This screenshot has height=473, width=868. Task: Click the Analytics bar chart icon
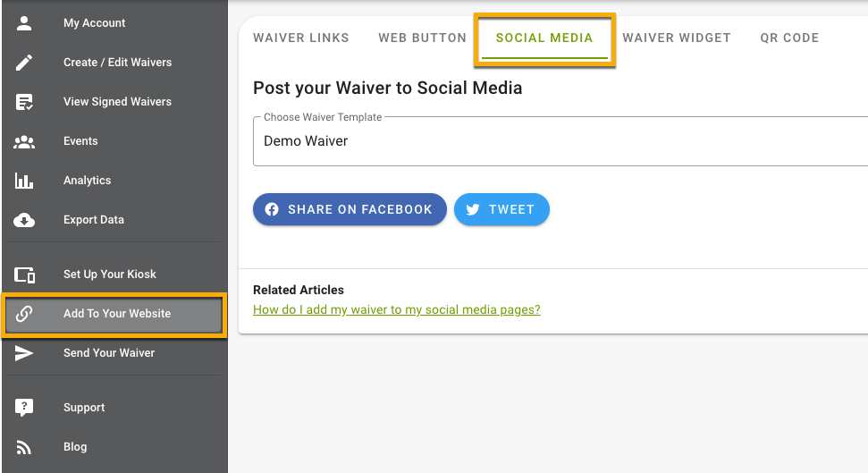24,181
